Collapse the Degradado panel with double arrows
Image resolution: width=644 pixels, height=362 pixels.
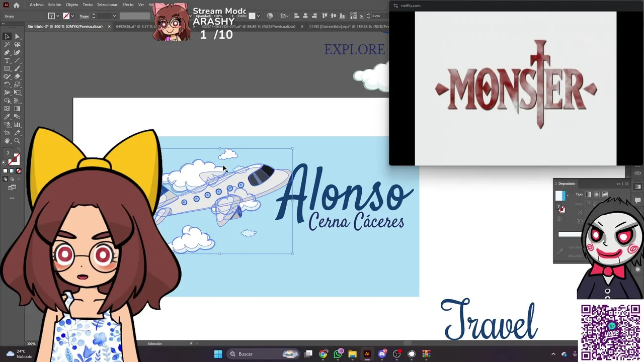[x=618, y=184]
